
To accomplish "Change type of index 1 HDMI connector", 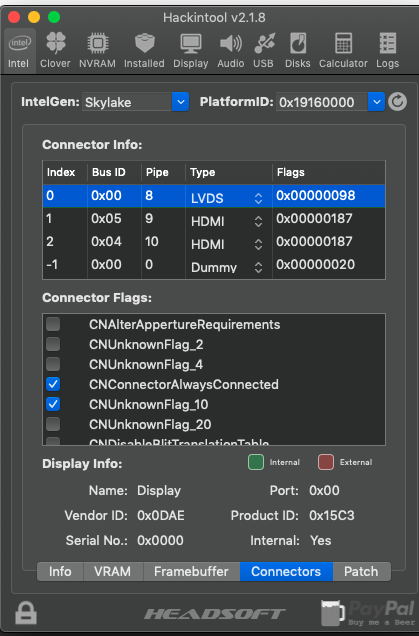I will [258, 221].
